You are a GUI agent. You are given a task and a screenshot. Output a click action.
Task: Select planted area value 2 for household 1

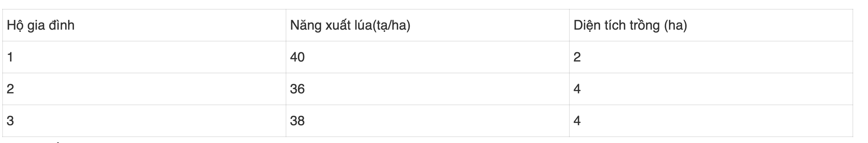[577, 57]
